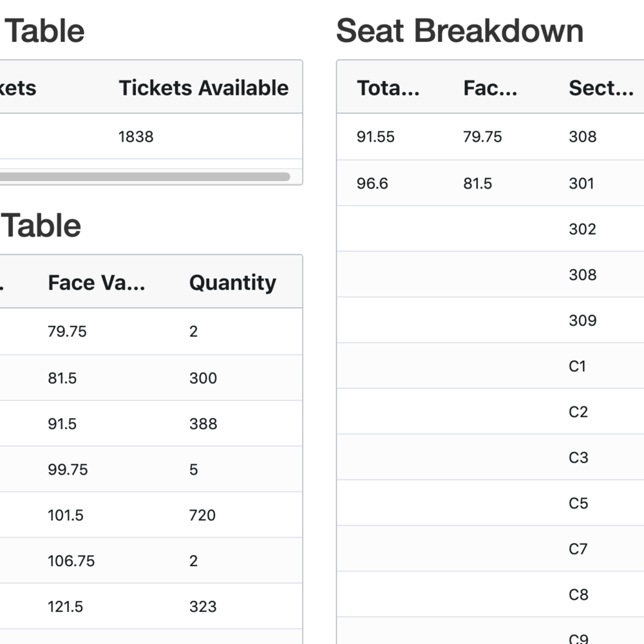Select section C5 row
This screenshot has height=644, width=644.
(x=578, y=504)
